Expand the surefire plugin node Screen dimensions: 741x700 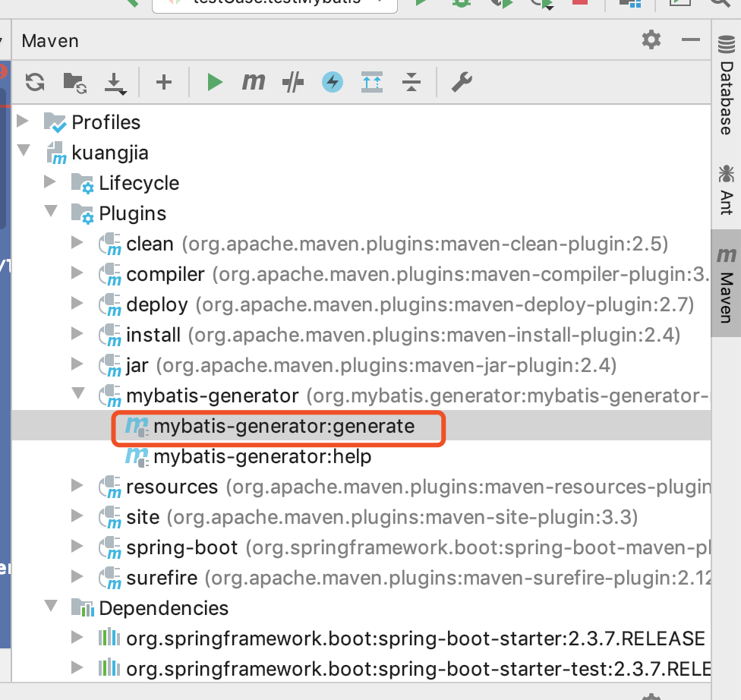tap(77, 576)
